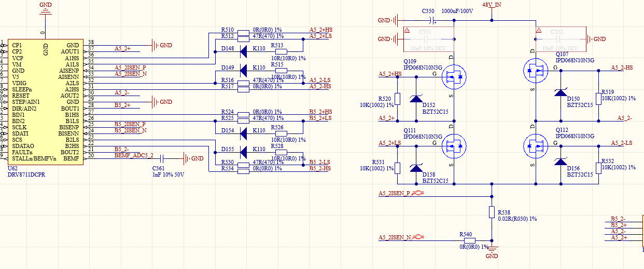
Task: Select the FAULTn pin name on U62
Action: point(22,152)
